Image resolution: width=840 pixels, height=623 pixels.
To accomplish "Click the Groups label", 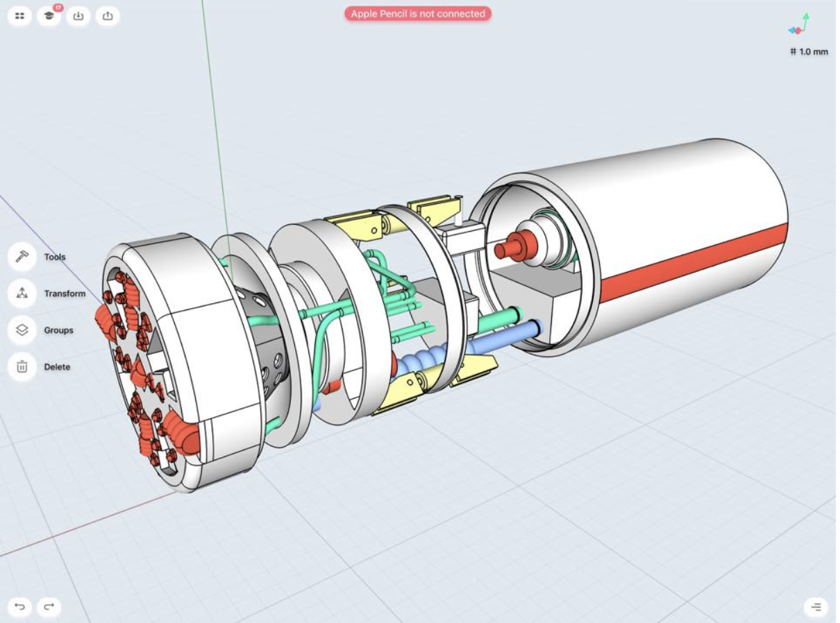I will click(x=58, y=330).
